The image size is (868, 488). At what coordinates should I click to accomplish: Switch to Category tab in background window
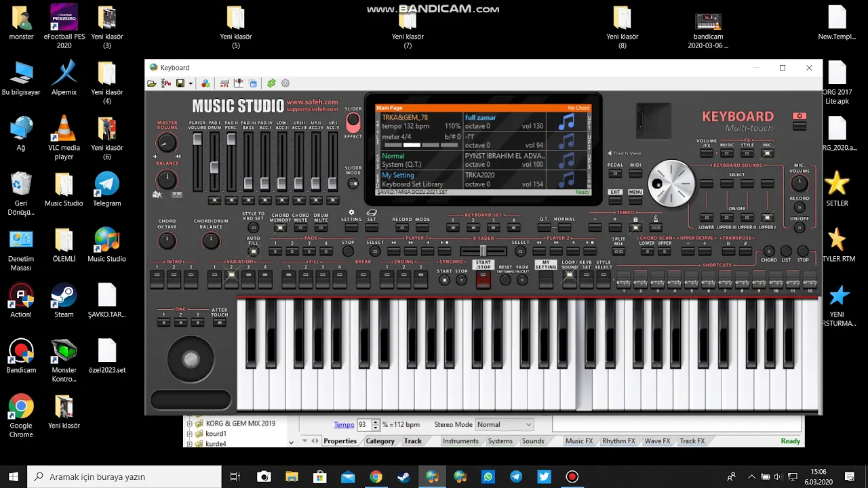click(x=380, y=441)
